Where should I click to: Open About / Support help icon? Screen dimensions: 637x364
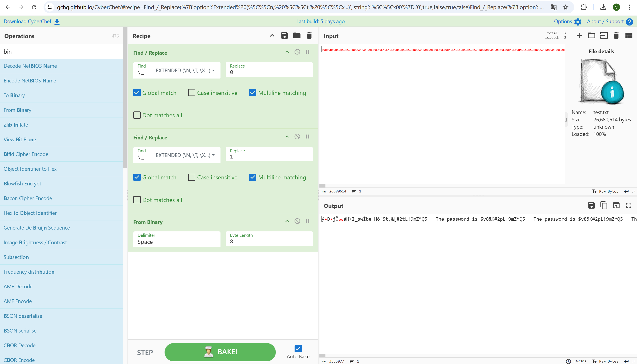(630, 22)
